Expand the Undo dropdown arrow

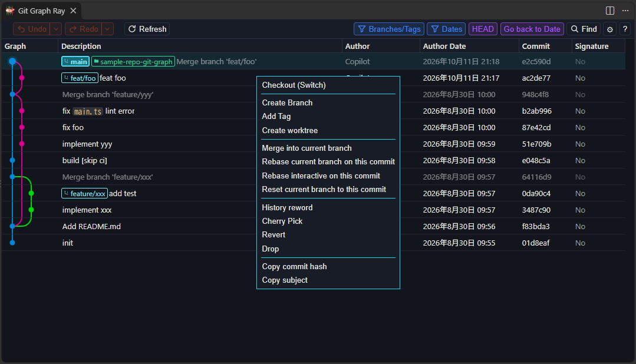coord(56,29)
